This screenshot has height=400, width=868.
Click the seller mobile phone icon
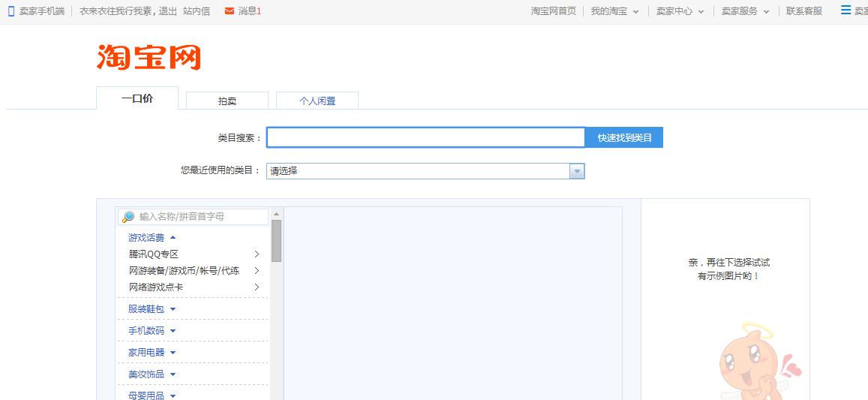click(11, 11)
